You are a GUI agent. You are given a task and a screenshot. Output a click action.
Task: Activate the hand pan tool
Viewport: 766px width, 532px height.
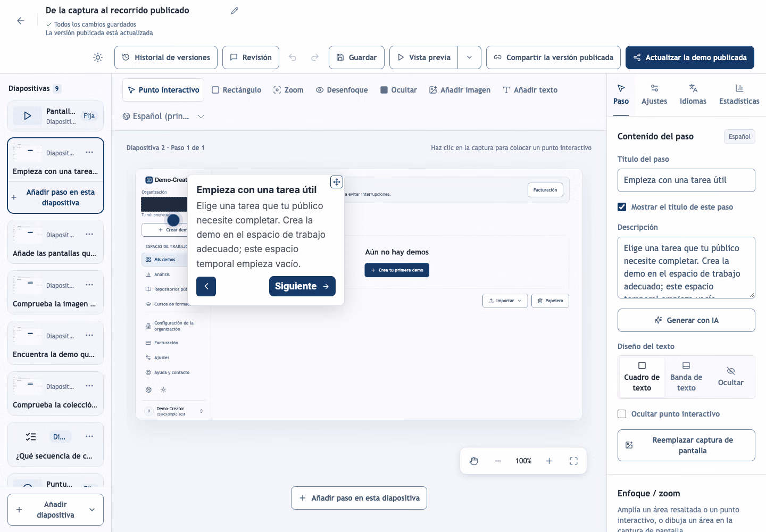point(474,461)
